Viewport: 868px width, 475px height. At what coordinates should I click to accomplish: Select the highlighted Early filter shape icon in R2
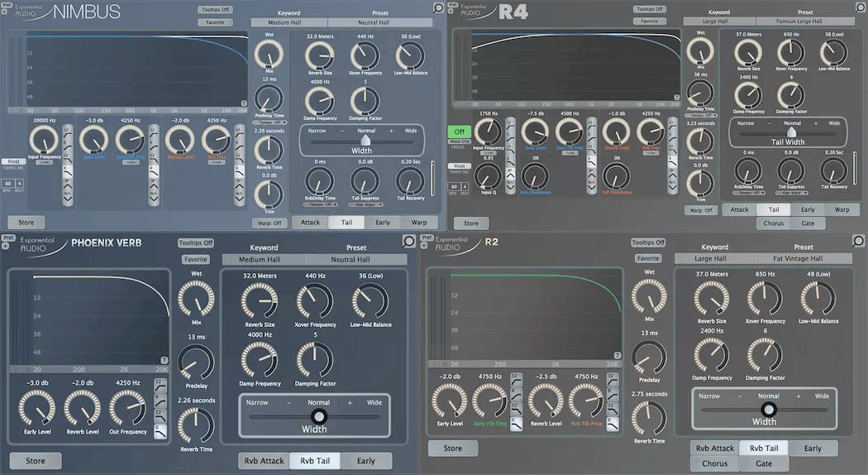(x=516, y=424)
